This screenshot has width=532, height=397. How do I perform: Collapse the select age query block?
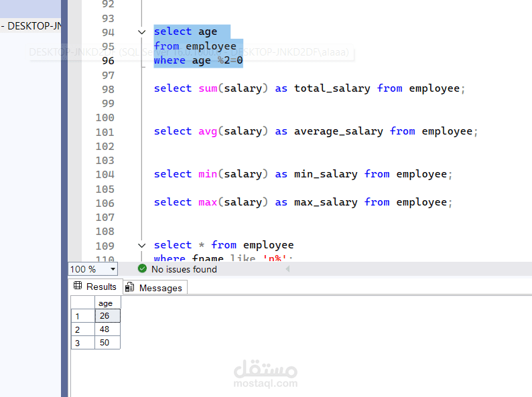(x=141, y=32)
